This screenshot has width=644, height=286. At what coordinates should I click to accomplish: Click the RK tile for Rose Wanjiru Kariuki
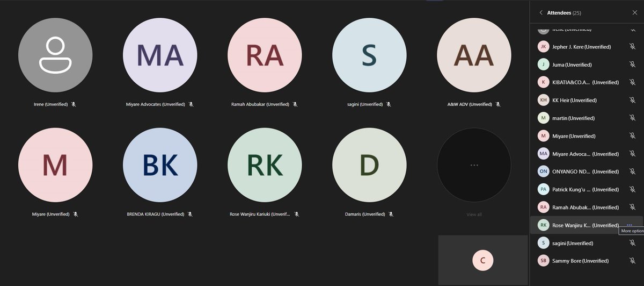(x=265, y=165)
